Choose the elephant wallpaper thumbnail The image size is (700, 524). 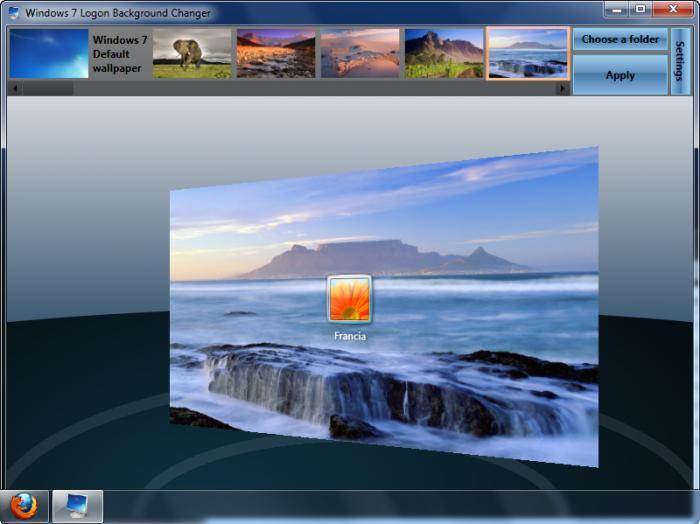coord(192,54)
